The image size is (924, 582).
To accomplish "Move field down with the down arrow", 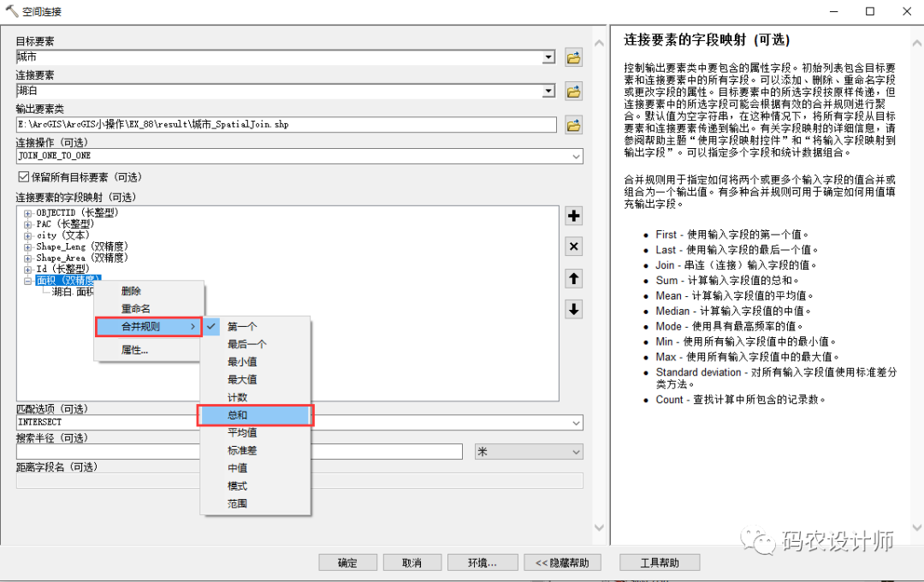I will (574, 309).
